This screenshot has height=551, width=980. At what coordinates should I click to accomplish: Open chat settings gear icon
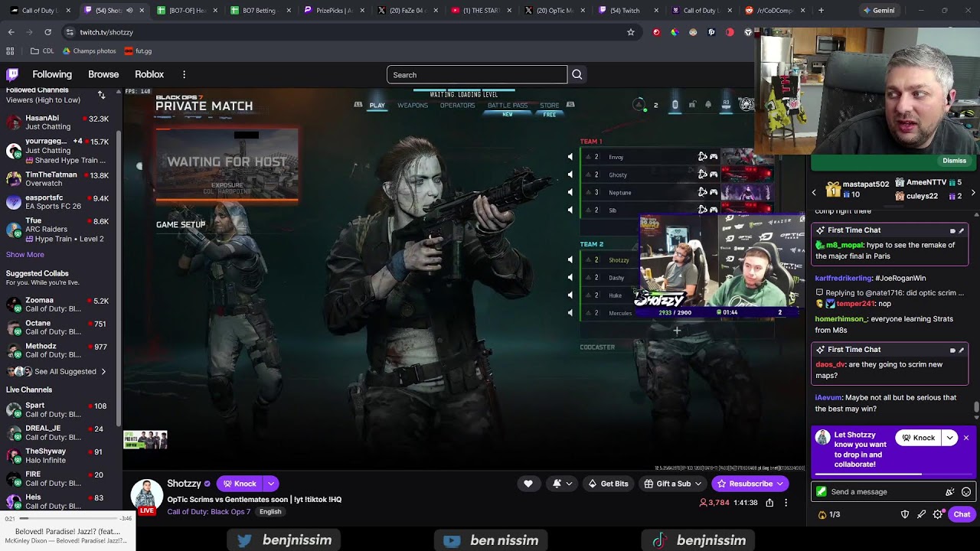pos(938,514)
